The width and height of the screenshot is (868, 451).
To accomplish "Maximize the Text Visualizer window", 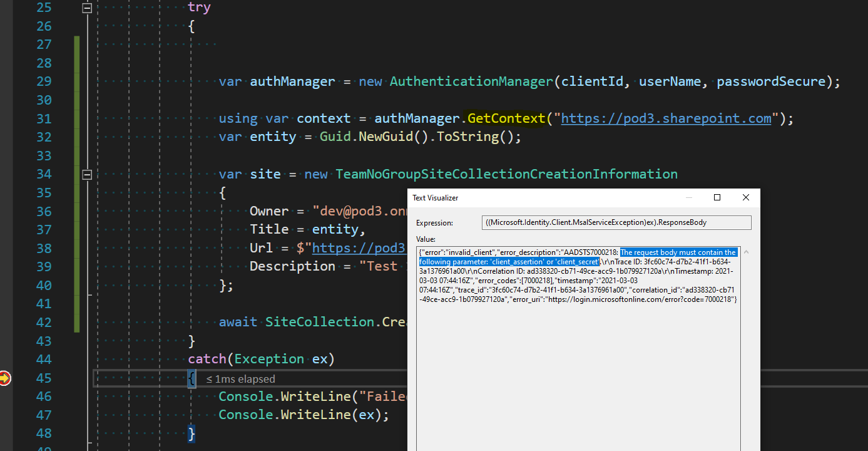I will 717,197.
